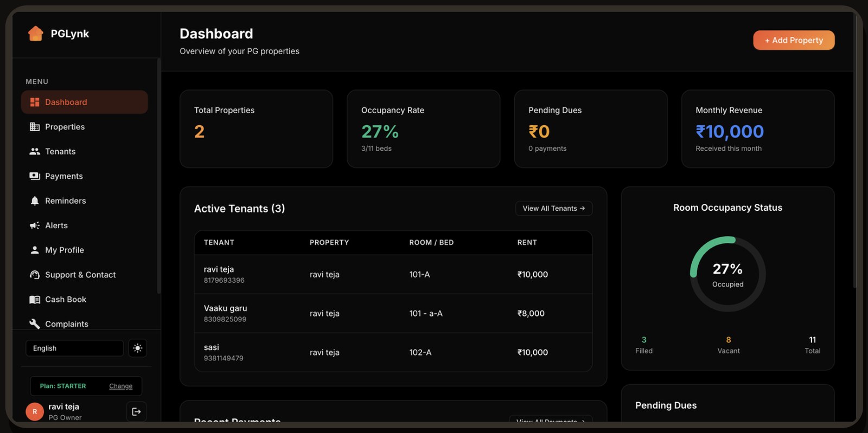Image resolution: width=868 pixels, height=433 pixels.
Task: Click View All Tenants button
Action: tap(554, 209)
